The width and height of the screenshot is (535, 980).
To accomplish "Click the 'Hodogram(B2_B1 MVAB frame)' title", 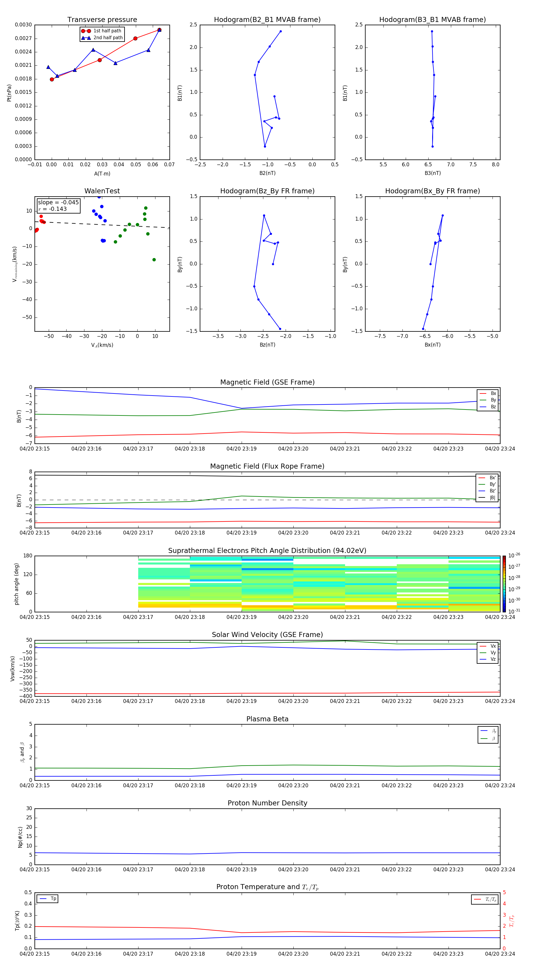I will click(267, 20).
